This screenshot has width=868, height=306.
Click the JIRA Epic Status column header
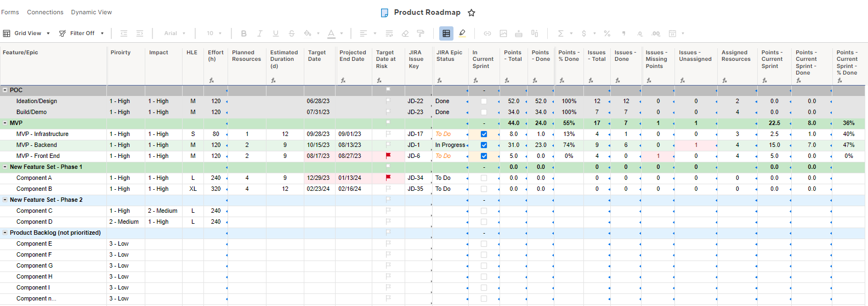[x=449, y=56]
